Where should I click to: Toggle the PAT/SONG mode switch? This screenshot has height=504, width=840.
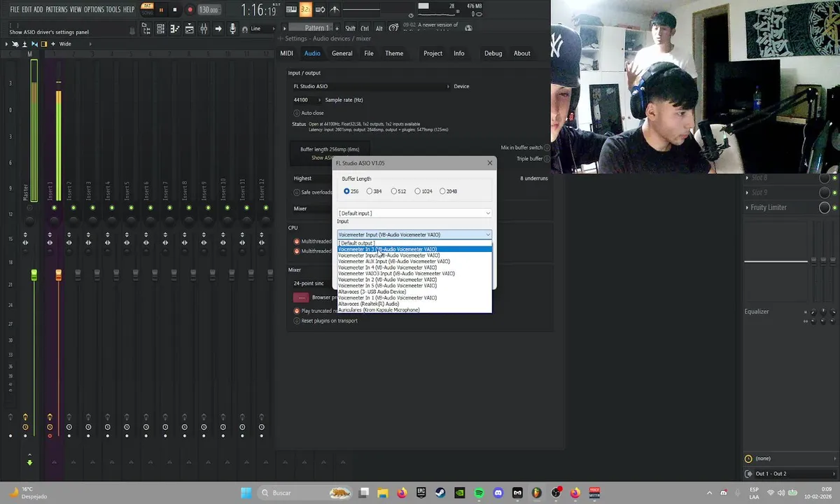pos(147,9)
